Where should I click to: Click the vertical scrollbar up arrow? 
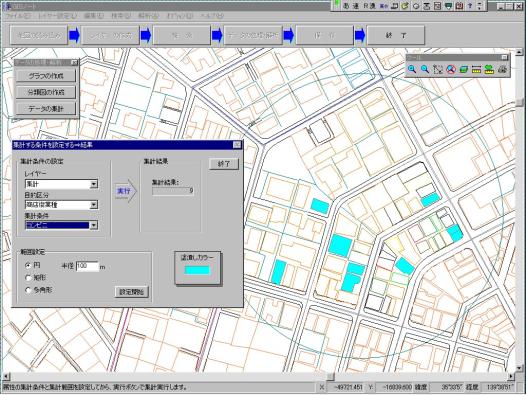(x=519, y=52)
